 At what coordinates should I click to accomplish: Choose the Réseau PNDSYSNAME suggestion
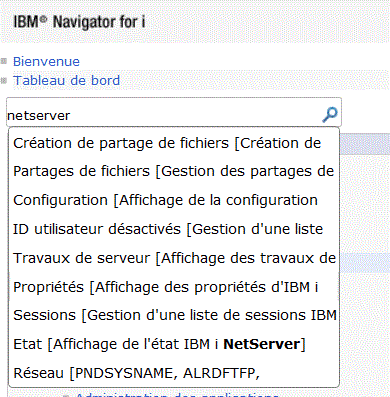click(x=174, y=373)
